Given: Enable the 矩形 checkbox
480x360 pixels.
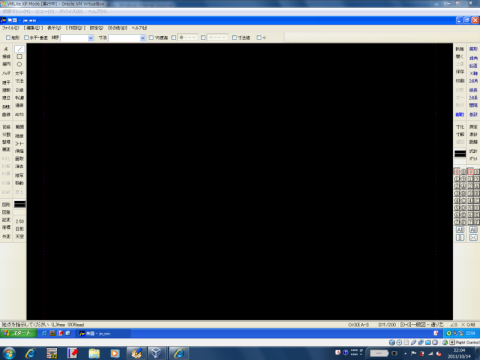Looking at the screenshot, I should [x=8, y=38].
